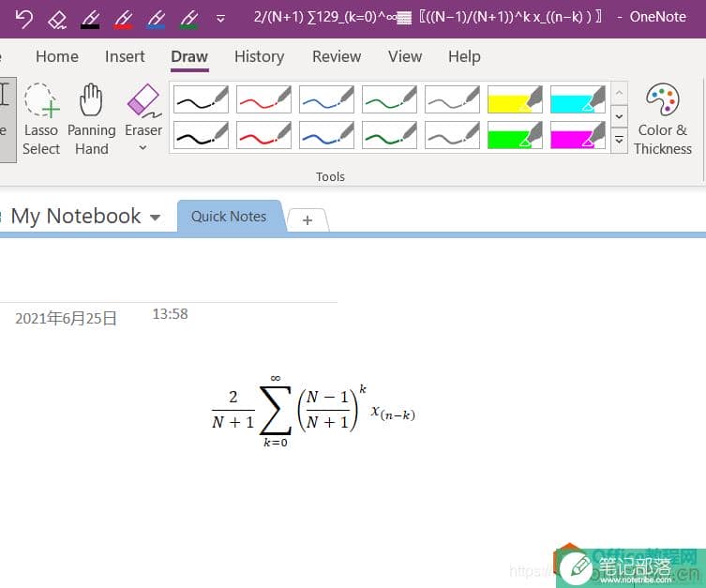Choose thin black pen in top row
This screenshot has width=706, height=588.
pos(201,99)
